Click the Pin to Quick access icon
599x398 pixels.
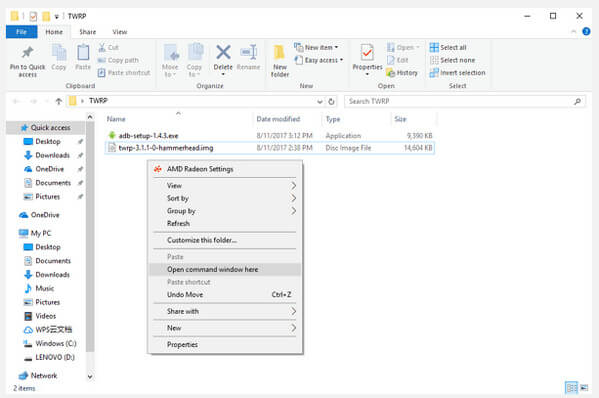click(27, 52)
